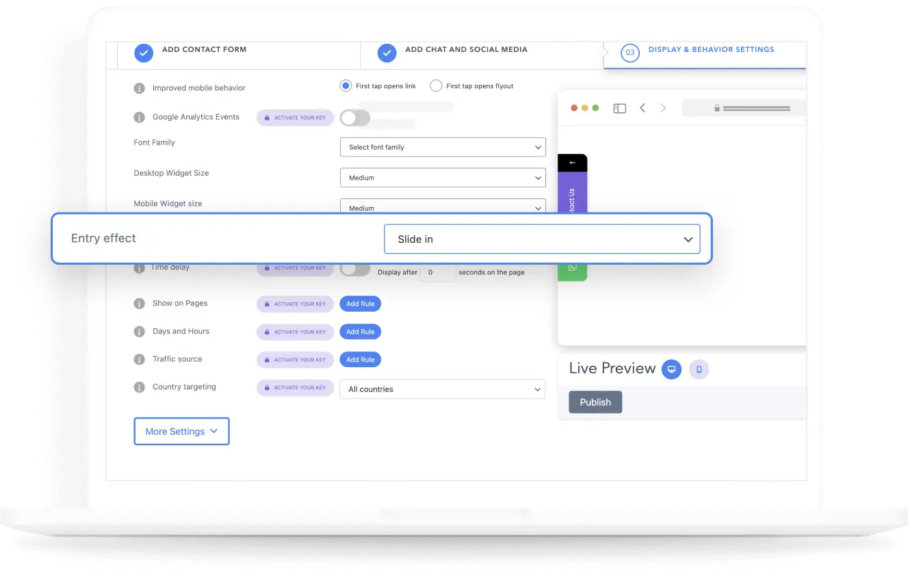Click Add Rule for Days and Hours

point(360,332)
